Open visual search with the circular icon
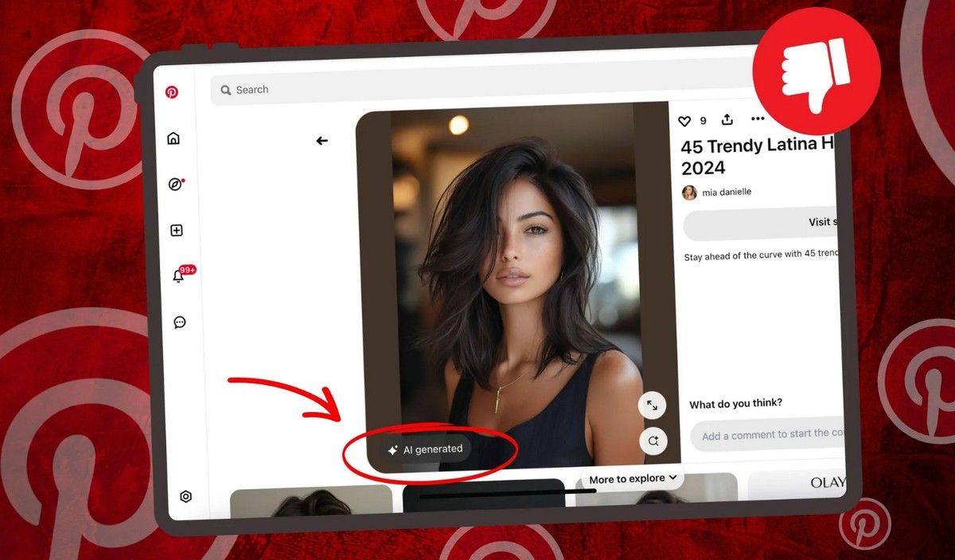 pyautogui.click(x=653, y=441)
